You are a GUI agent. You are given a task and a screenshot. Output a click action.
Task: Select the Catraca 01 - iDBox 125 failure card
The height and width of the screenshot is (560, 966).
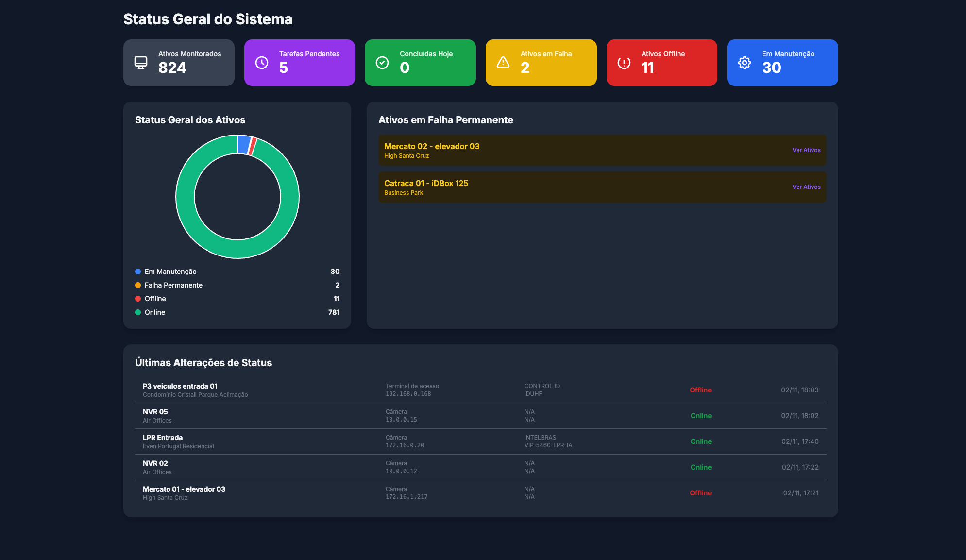click(602, 187)
